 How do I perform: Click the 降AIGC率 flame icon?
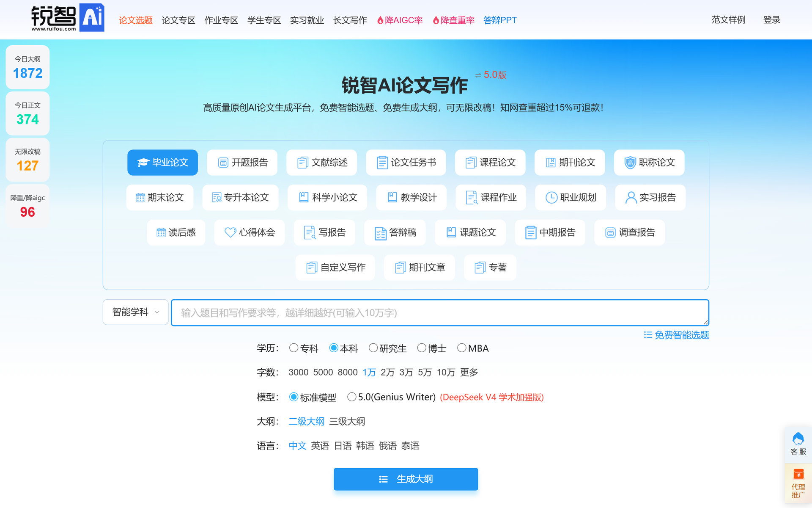pyautogui.click(x=380, y=20)
